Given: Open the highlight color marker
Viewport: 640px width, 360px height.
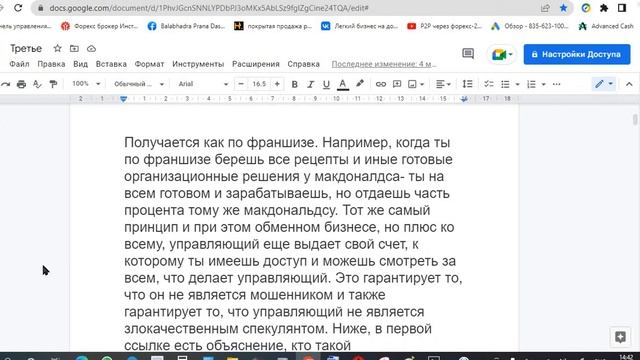Looking at the screenshot, I should [x=360, y=84].
